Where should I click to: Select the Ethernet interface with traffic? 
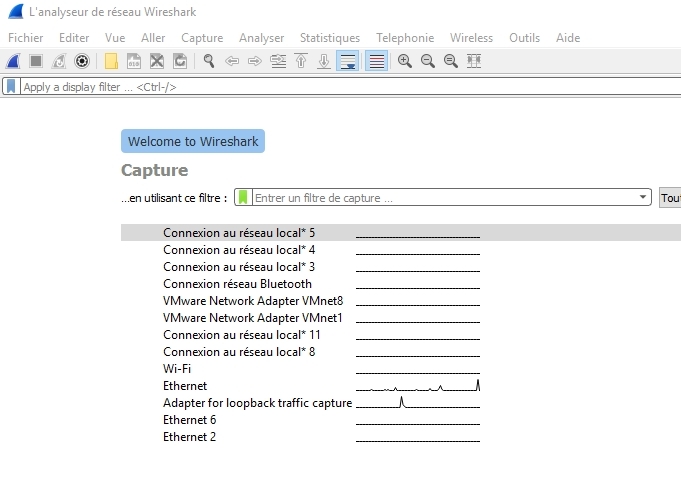(185, 385)
